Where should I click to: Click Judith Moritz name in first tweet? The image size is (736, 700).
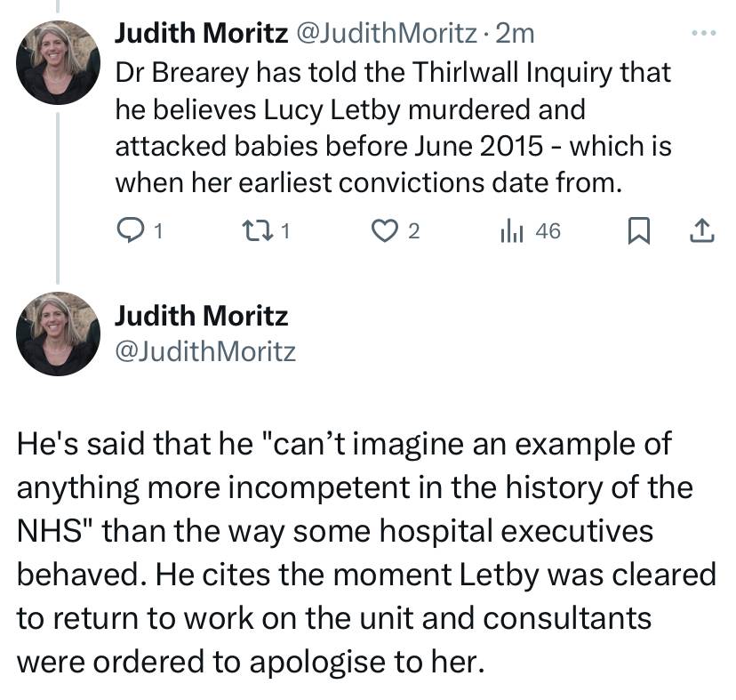(202, 34)
